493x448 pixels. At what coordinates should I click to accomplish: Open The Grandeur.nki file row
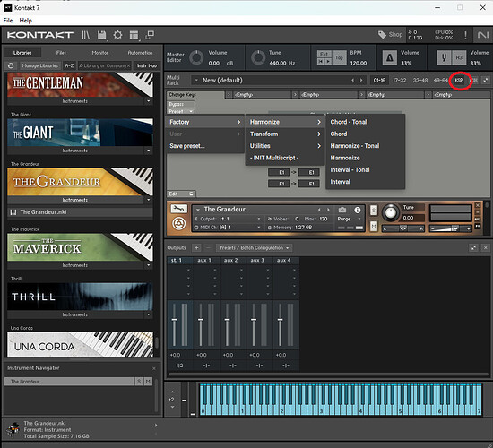tap(80, 212)
